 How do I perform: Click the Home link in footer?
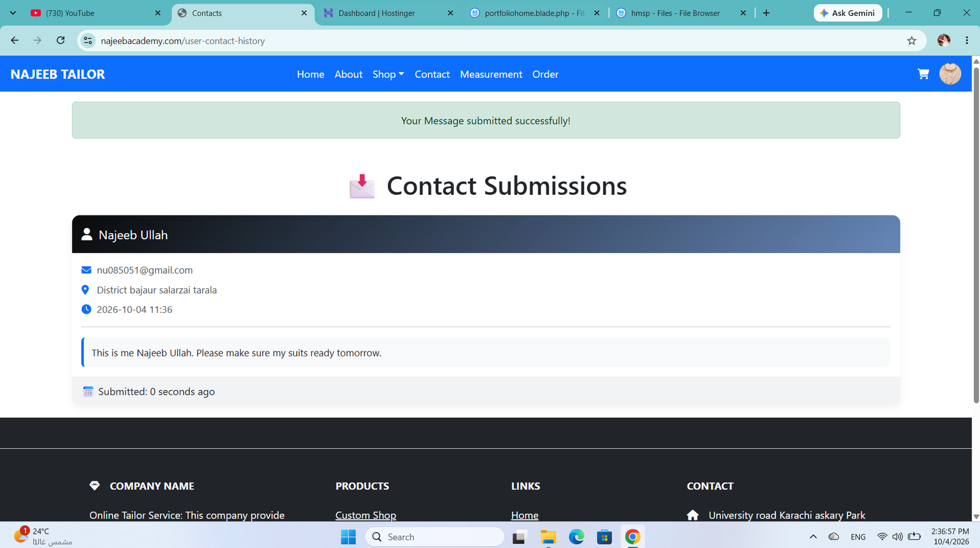tap(525, 515)
